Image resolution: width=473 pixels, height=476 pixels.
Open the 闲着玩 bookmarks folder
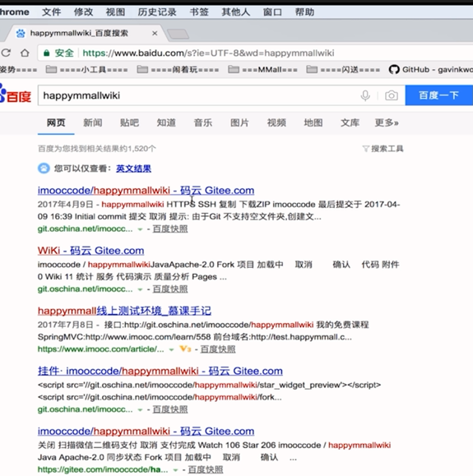[178, 70]
